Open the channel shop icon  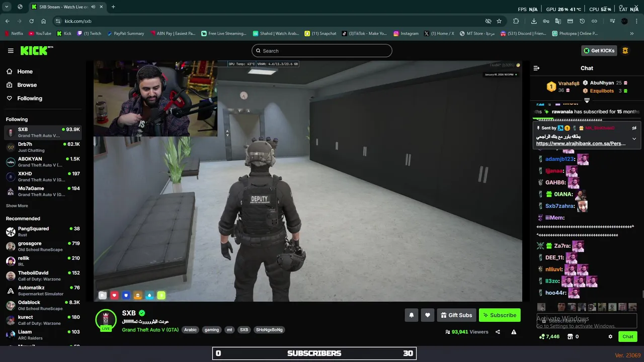coord(570,337)
